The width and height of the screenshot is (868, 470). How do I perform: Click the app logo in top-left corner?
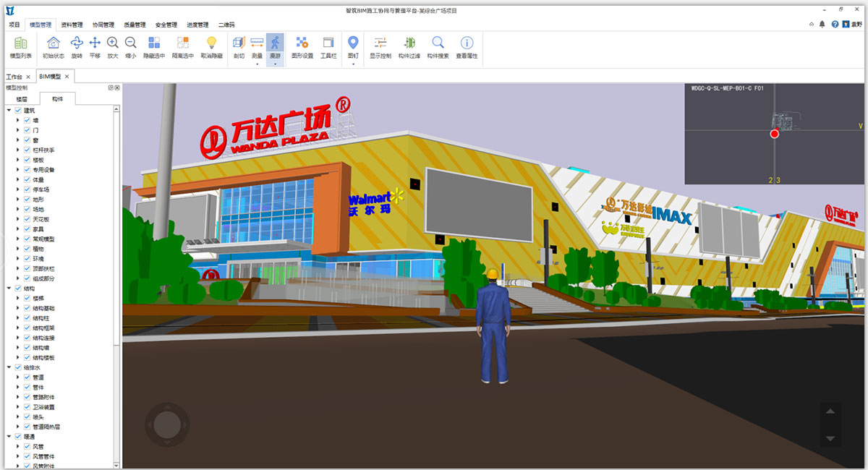point(9,10)
